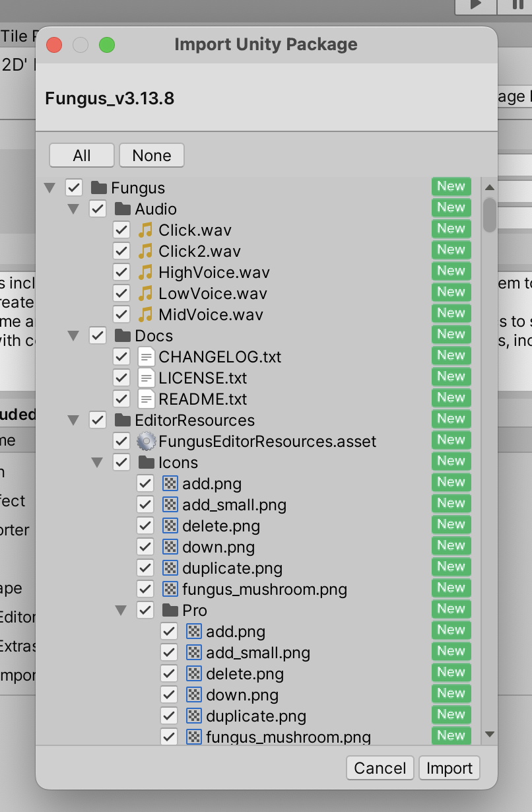Select the HighVoice.wav file name
The width and height of the screenshot is (532, 812).
214,273
